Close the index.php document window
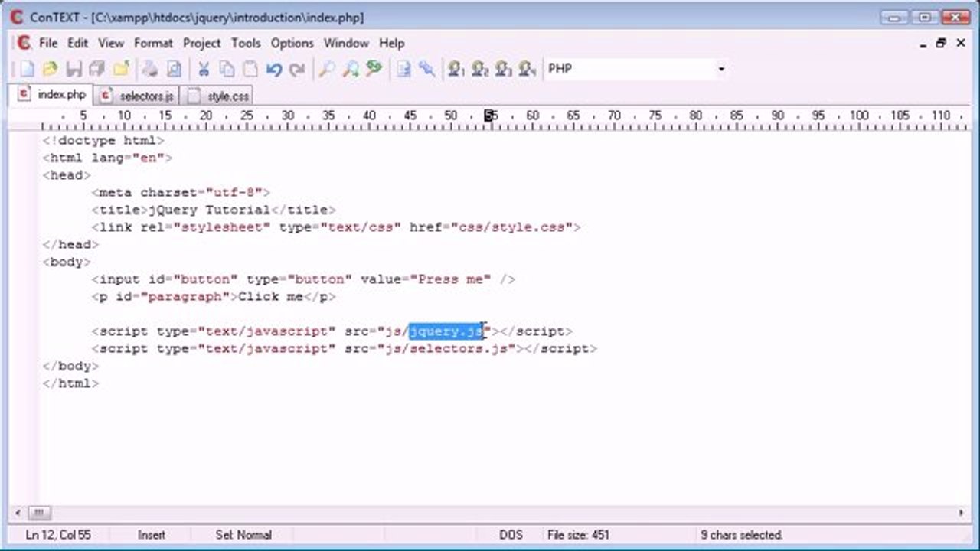980x551 pixels. pos(961,44)
